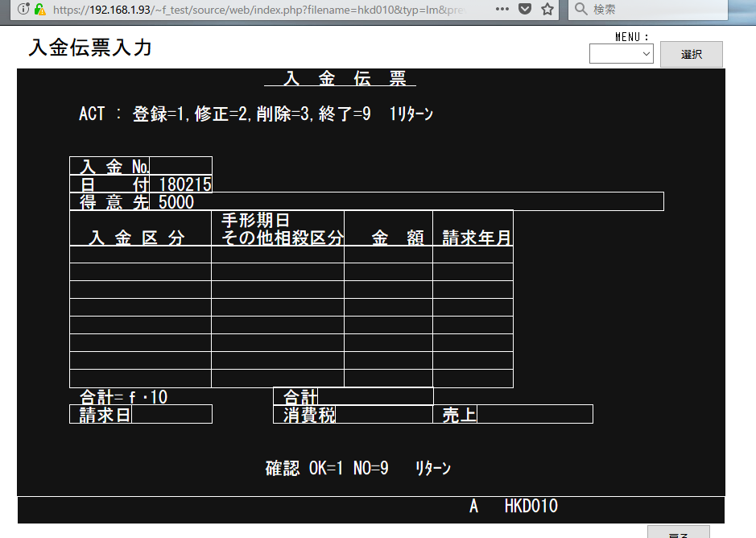Click the insecure connection padlock warning icon
The width and height of the screenshot is (756, 538).
click(x=39, y=10)
